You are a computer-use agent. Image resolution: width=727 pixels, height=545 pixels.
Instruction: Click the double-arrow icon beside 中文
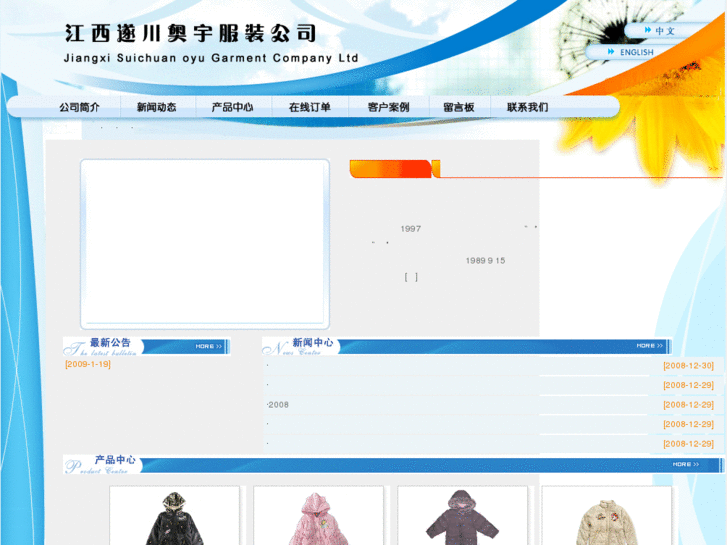(x=648, y=30)
